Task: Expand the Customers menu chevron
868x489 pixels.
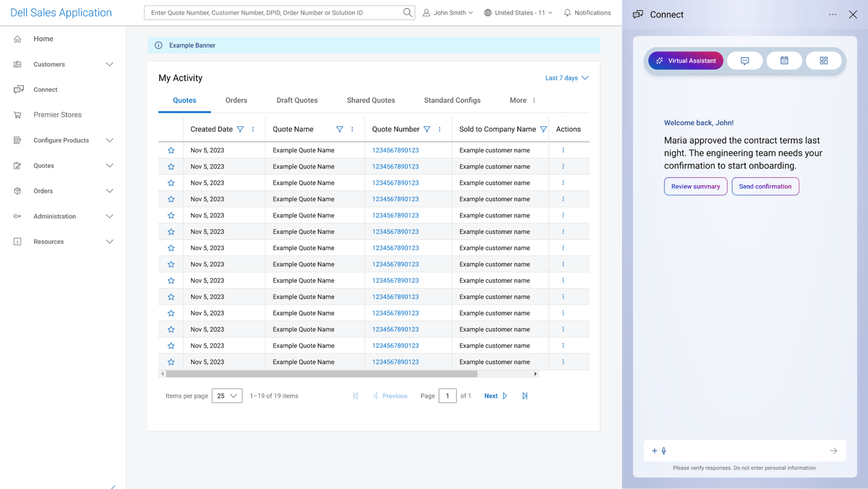Action: (x=110, y=65)
